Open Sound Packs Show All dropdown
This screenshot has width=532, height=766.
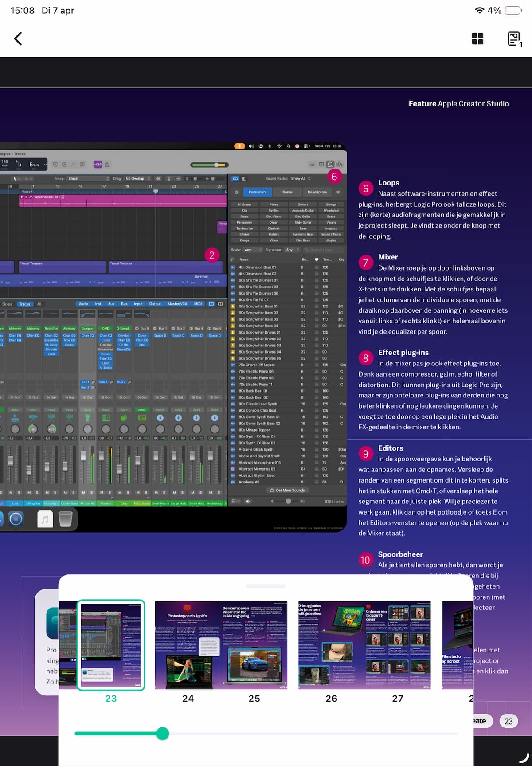[301, 178]
